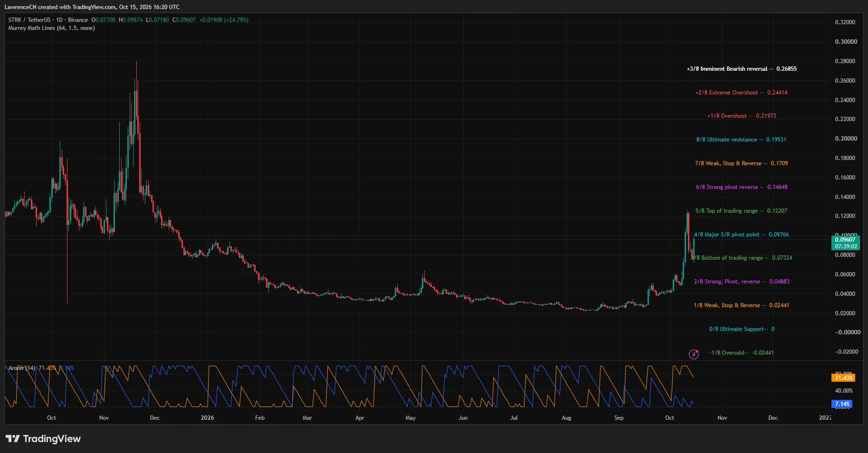Click the 40.00% Aroon axis label
This screenshot has height=453, width=868.
point(844,391)
